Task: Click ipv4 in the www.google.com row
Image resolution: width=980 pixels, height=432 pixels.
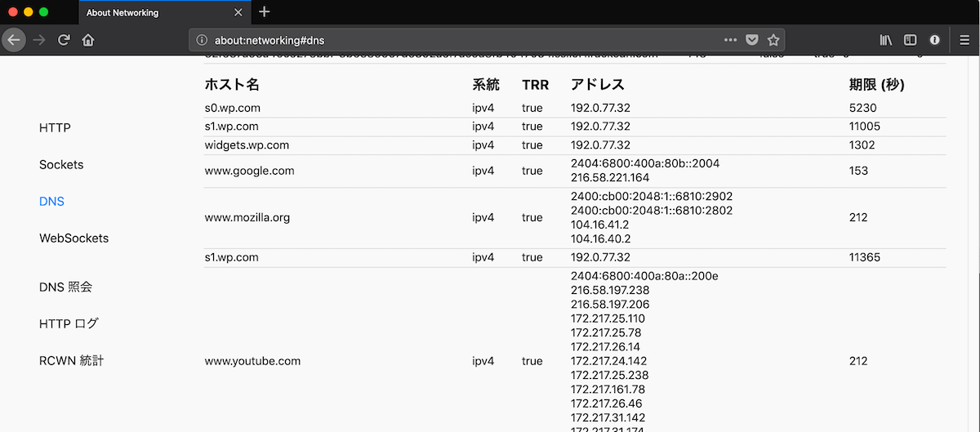Action: point(483,171)
